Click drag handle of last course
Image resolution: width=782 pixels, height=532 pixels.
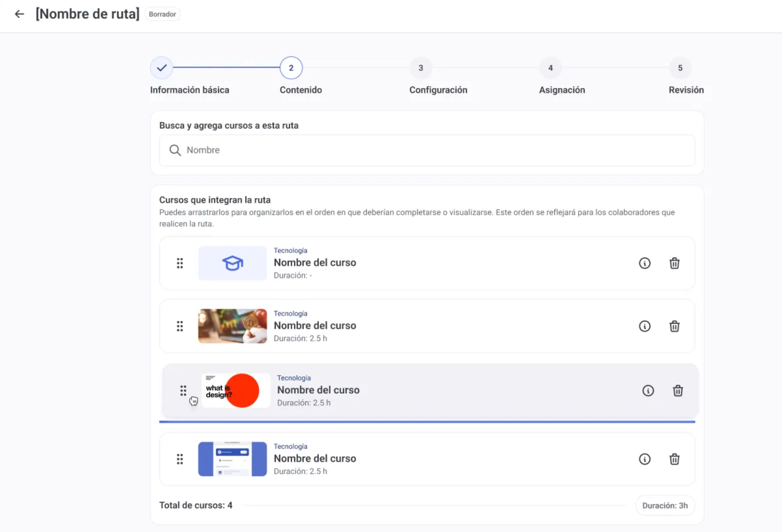point(180,459)
